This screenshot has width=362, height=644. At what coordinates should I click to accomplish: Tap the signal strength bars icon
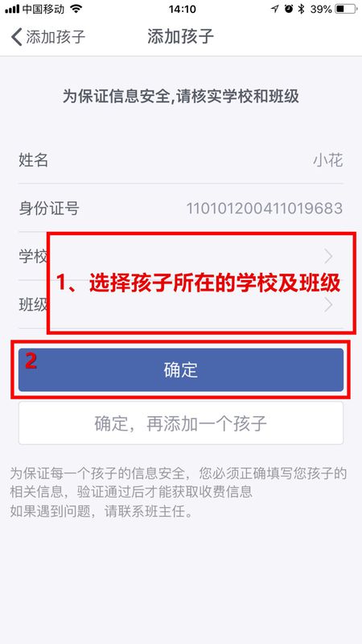(x=12, y=9)
